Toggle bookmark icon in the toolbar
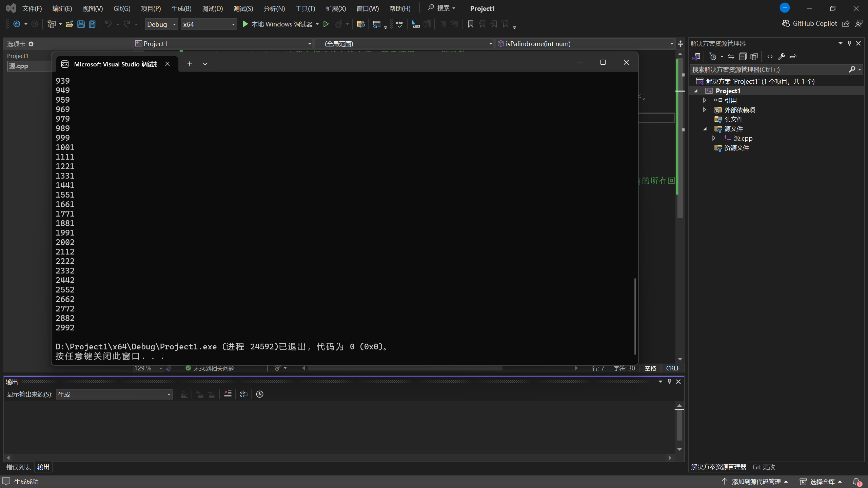Viewport: 868px width, 488px height. pos(470,24)
